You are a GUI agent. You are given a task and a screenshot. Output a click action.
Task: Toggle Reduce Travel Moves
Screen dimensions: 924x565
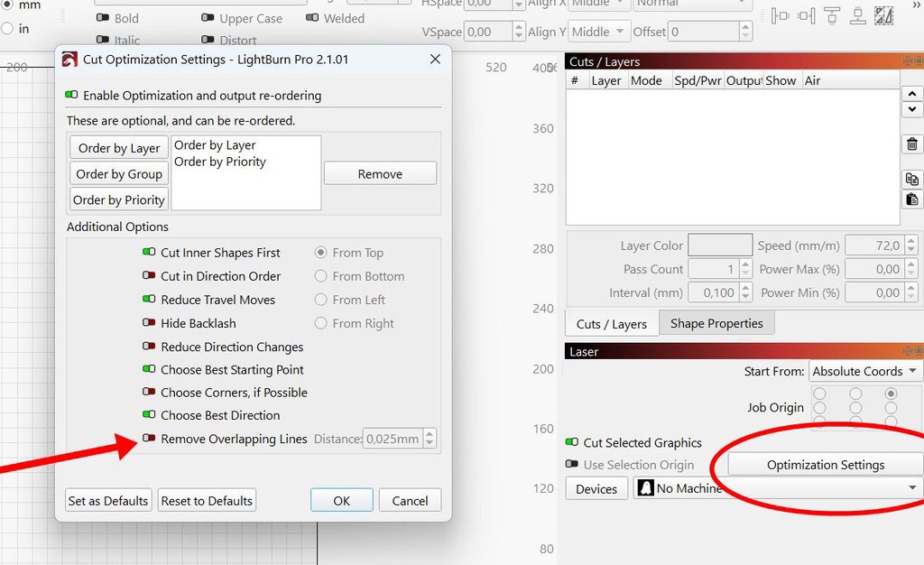pyautogui.click(x=149, y=300)
